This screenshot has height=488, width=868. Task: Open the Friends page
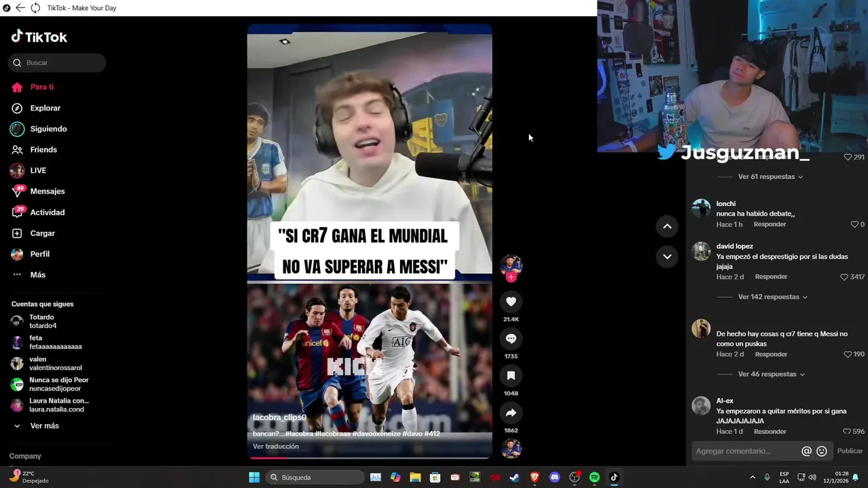[x=43, y=150]
